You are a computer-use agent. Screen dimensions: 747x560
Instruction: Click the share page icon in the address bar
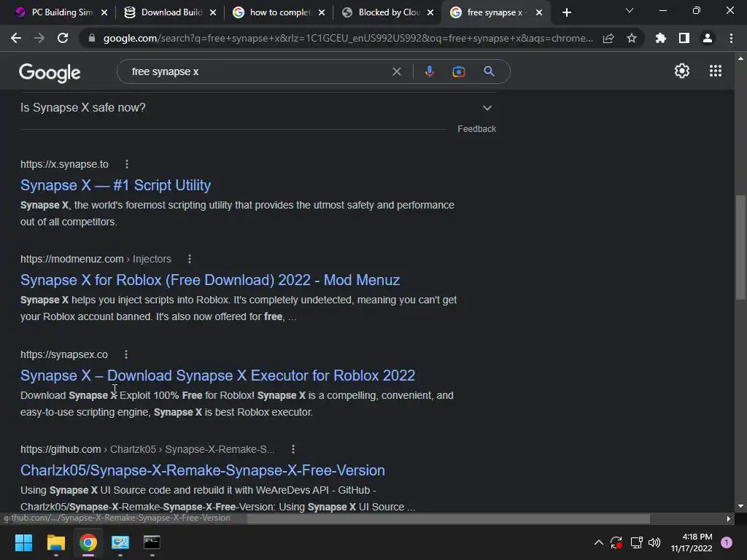click(x=608, y=38)
